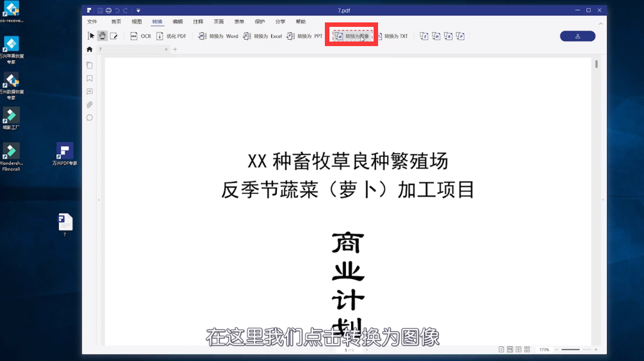Open the user account button
The width and height of the screenshot is (644, 361).
(x=577, y=36)
